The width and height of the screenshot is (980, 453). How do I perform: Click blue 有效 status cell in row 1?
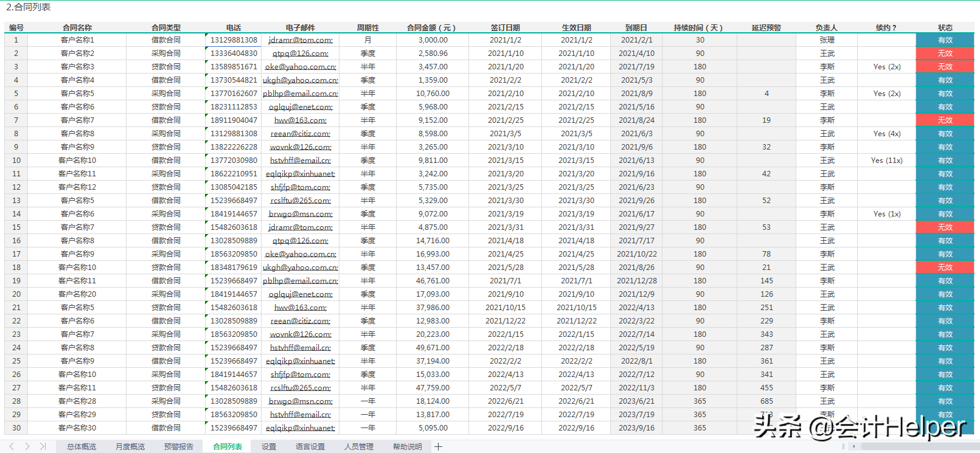coord(945,40)
